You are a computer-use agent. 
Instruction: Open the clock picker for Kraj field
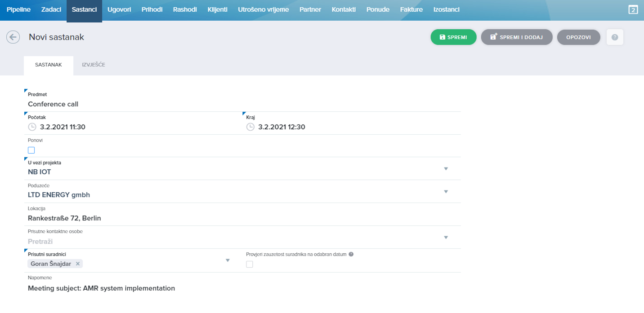[x=250, y=127]
